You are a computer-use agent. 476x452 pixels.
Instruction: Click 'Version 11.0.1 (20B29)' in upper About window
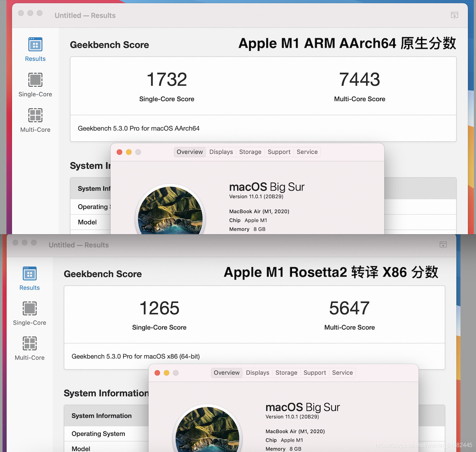point(256,197)
